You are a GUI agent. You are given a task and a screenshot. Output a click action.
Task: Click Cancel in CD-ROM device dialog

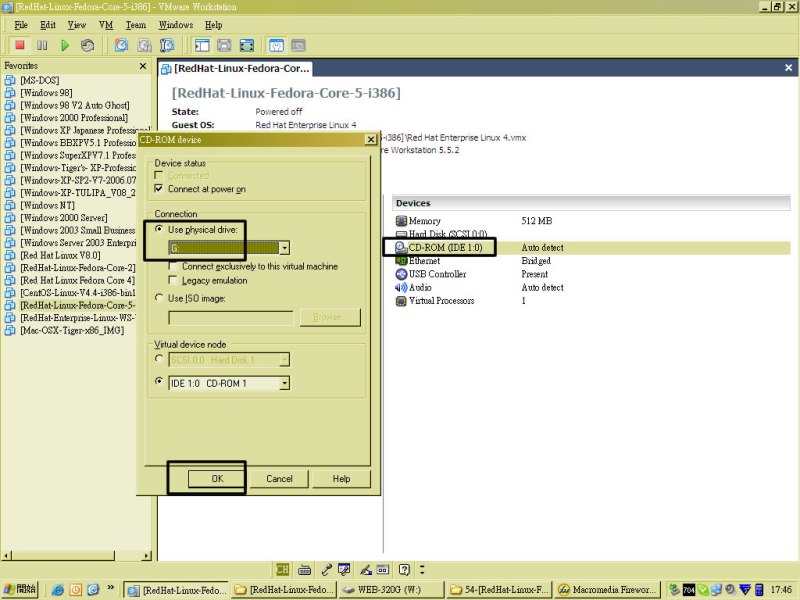[x=280, y=479]
